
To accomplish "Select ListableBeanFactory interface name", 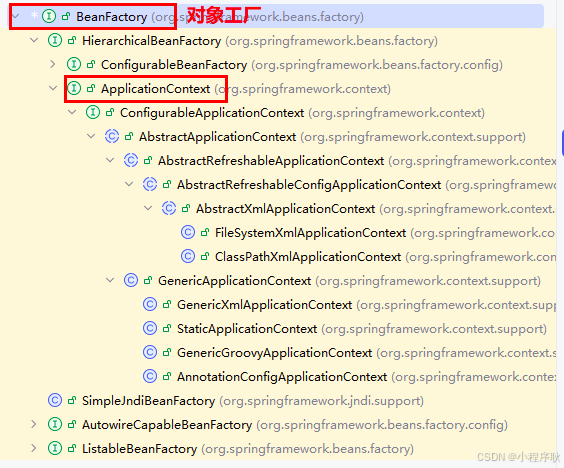I will 140,449.
